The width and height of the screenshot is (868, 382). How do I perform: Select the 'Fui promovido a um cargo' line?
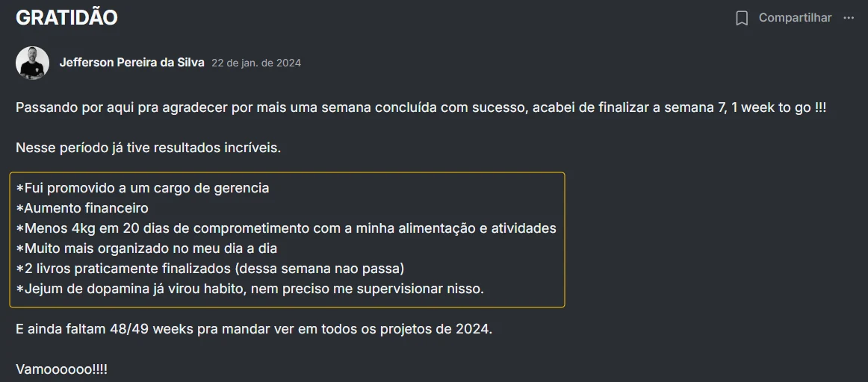tap(143, 188)
